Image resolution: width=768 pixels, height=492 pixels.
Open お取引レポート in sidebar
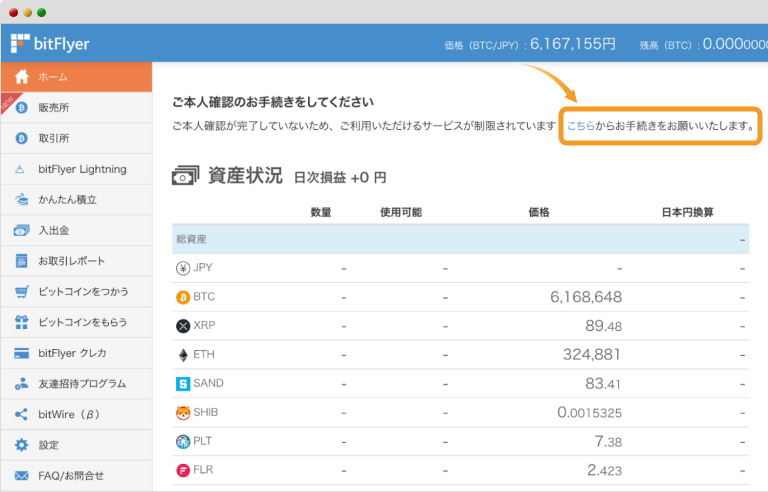click(76, 261)
